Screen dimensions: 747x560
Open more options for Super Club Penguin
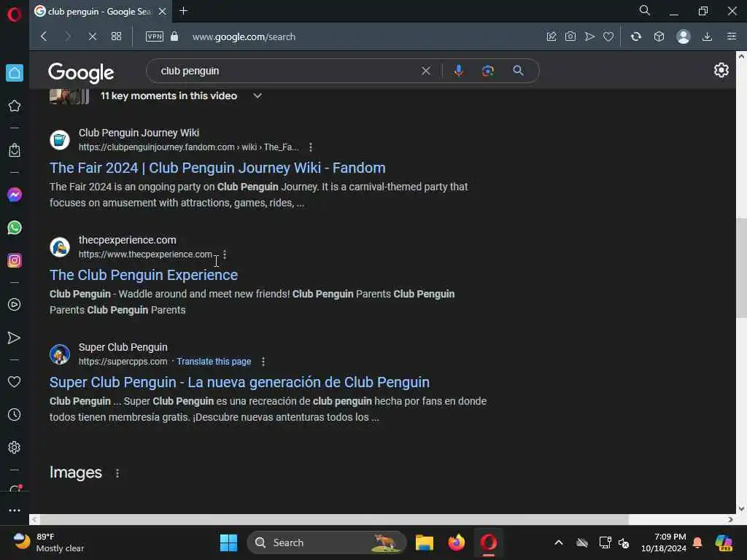click(263, 362)
